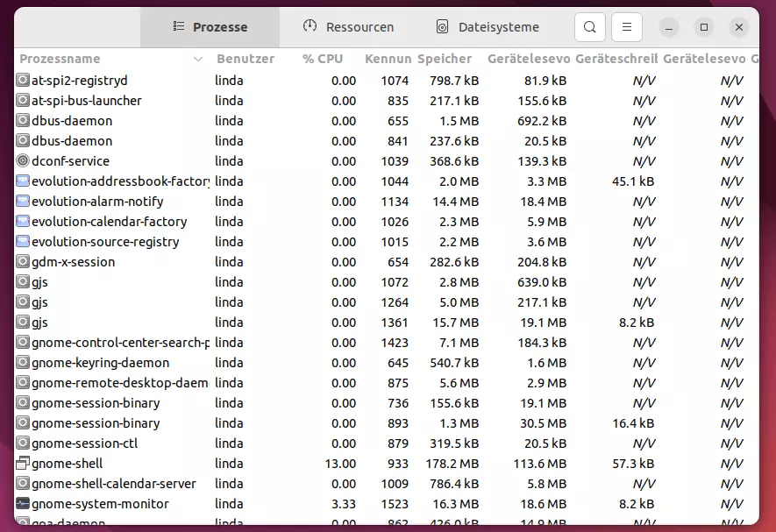Click dbus-daemon icon with PID 655
Viewport: 776px width, 532px height.
pyautogui.click(x=23, y=121)
